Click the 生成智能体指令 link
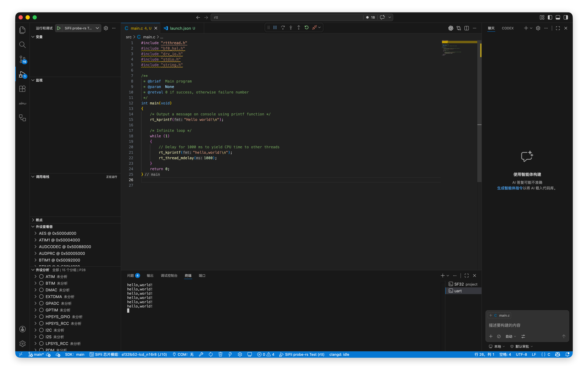This screenshot has width=588, height=376. [x=510, y=188]
